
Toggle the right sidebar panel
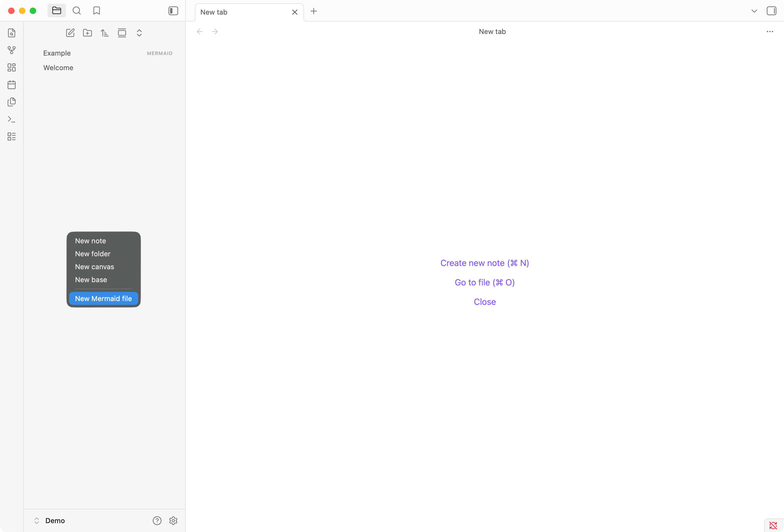coord(771,11)
